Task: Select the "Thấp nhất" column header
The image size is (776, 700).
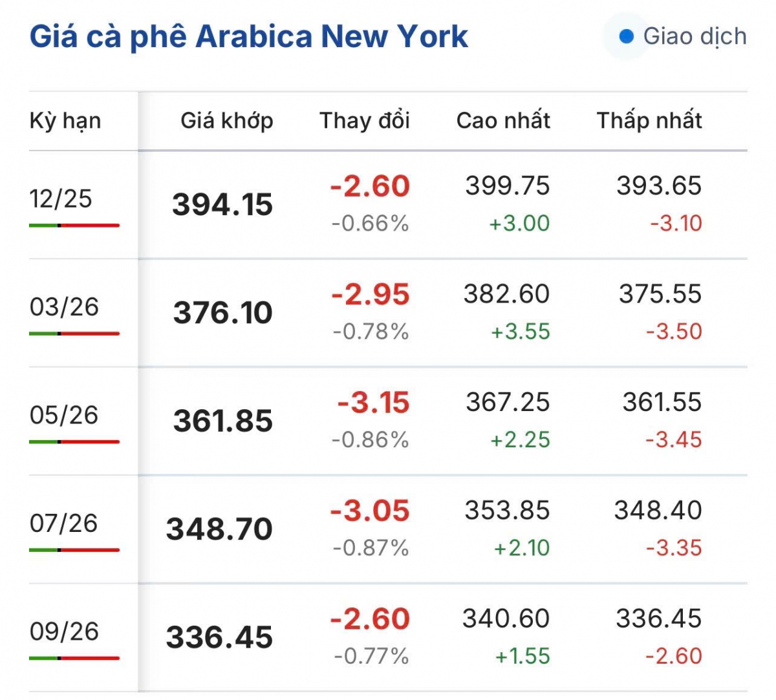Action: (649, 121)
